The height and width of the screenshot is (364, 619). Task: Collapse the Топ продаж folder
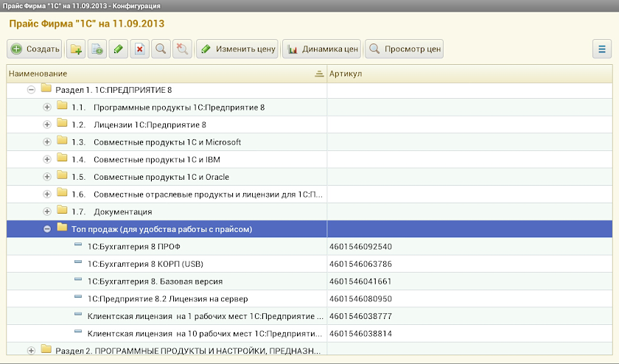pyautogui.click(x=47, y=229)
